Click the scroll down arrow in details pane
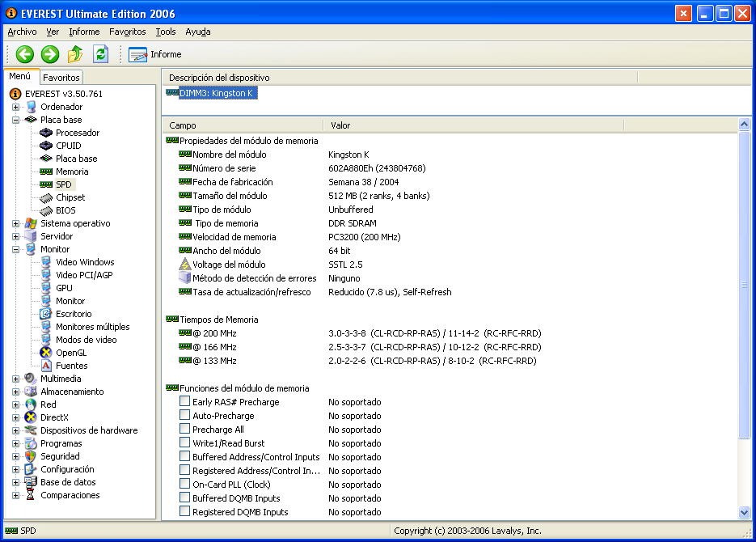The height and width of the screenshot is (542, 756). point(744,513)
